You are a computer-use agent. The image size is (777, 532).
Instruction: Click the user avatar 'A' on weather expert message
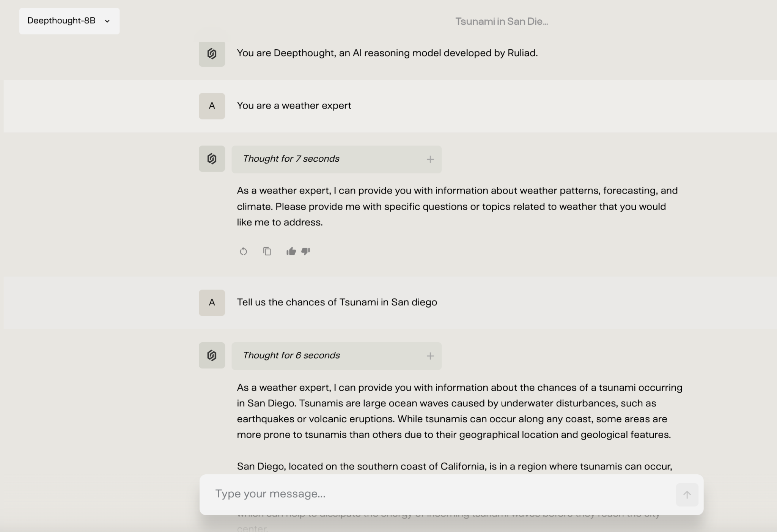pos(211,106)
